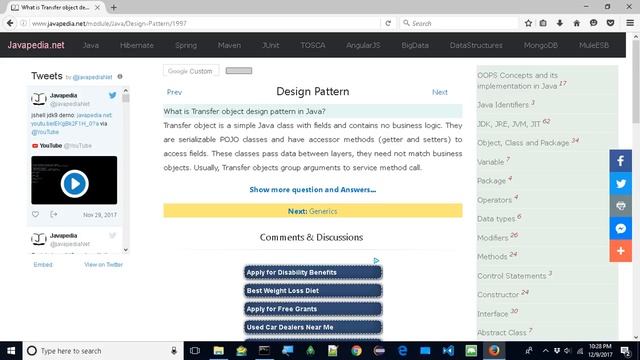The height and width of the screenshot is (360, 640).
Task: Click the Firefox Search box
Action: (459, 23)
